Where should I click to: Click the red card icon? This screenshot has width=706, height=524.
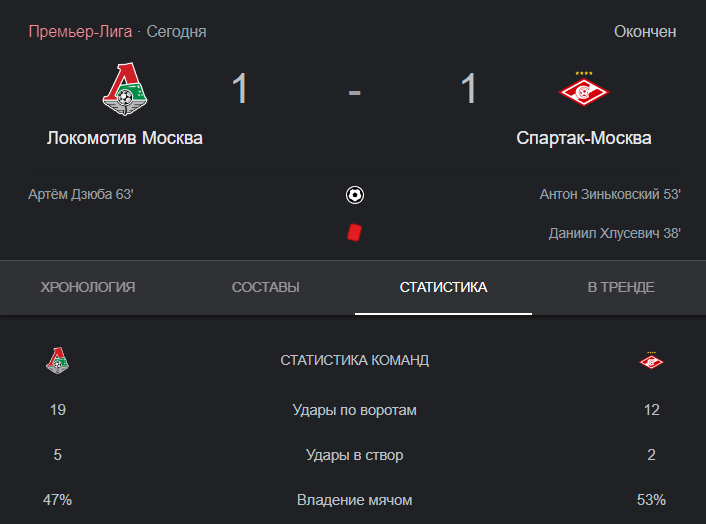354,233
